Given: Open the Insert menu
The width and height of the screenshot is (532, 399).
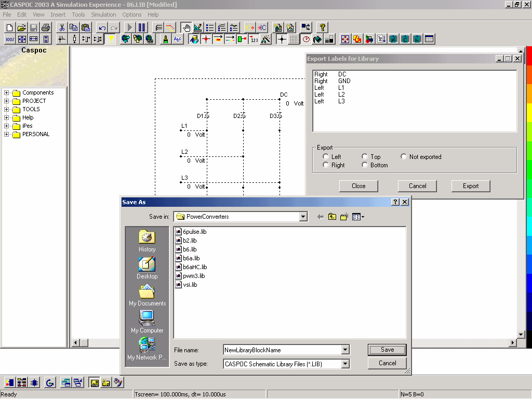Looking at the screenshot, I should coord(58,15).
